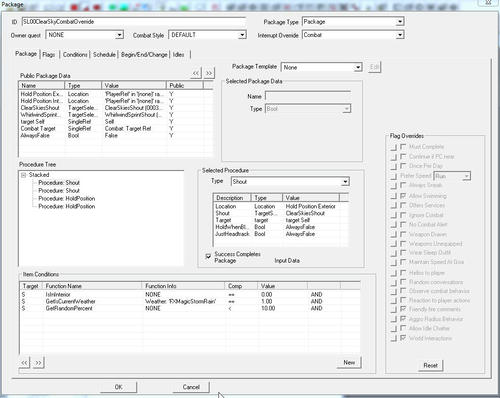
Task: Open the Combat Style dropdown
Action: (x=242, y=35)
